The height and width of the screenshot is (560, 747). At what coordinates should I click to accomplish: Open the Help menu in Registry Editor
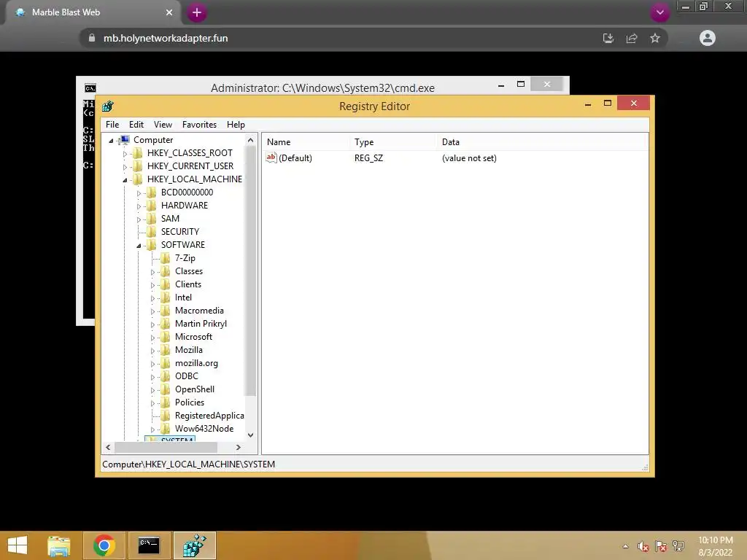point(236,124)
